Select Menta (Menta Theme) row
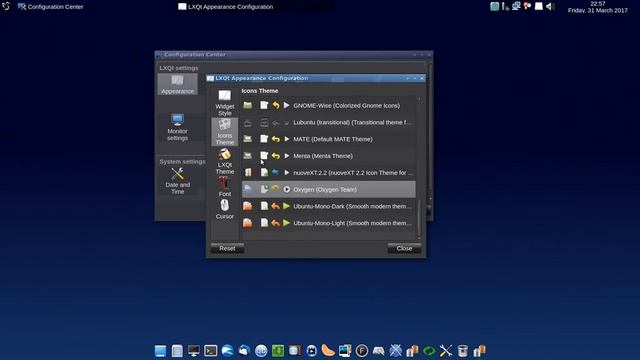Image resolution: width=640 pixels, height=360 pixels. coord(329,156)
